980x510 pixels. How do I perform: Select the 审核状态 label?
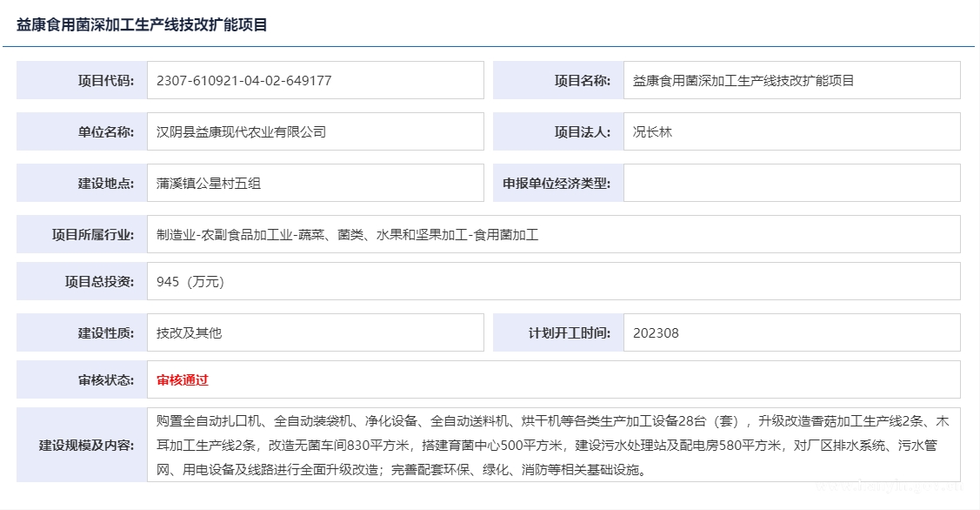(105, 379)
